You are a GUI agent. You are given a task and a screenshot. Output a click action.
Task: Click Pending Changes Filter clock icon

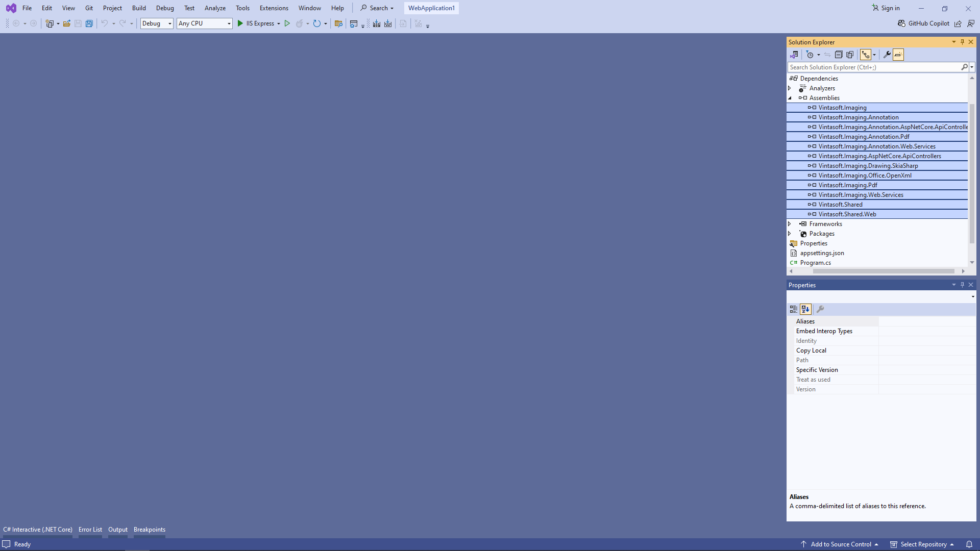click(x=810, y=55)
